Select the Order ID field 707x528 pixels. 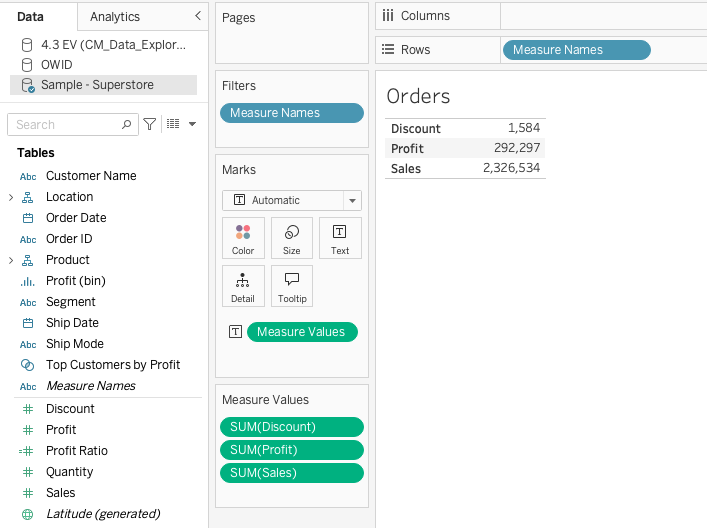69,239
